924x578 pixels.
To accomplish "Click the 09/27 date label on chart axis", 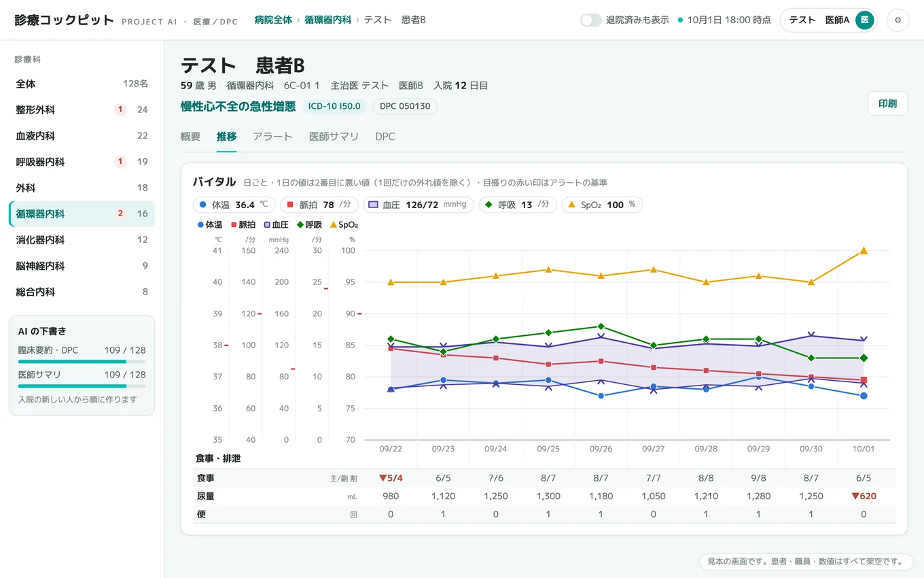I will 654,449.
